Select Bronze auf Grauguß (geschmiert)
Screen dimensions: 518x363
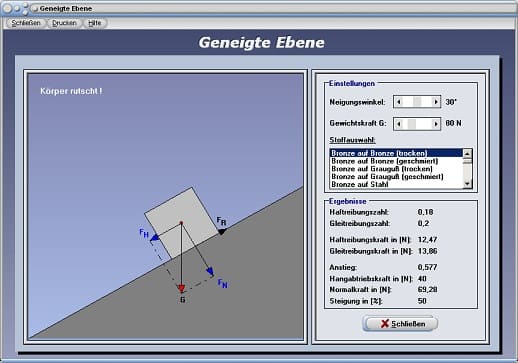396,176
